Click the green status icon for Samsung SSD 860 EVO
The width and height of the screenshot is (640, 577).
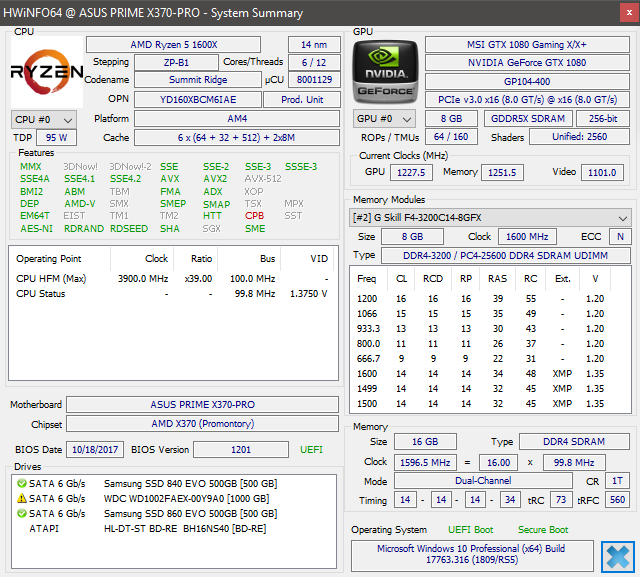tap(21, 513)
